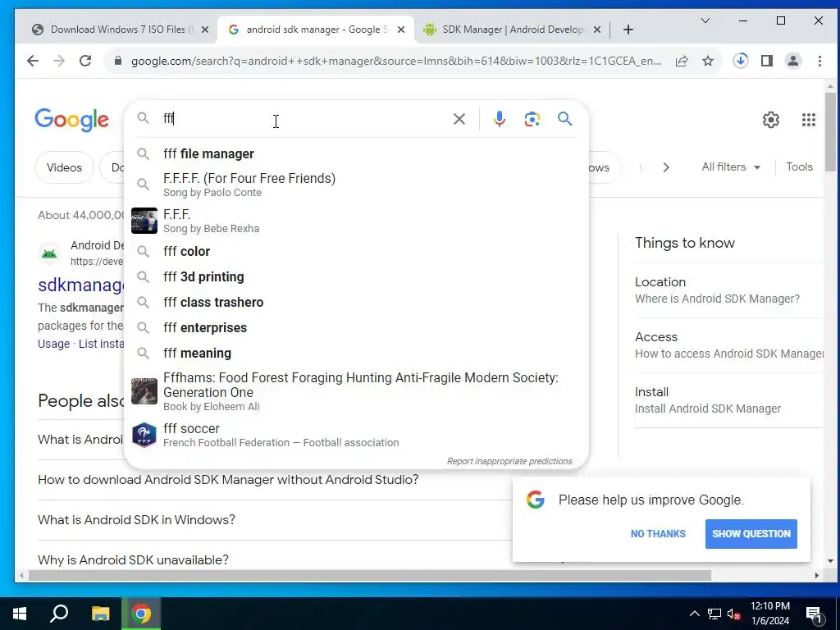Select the Videos filter chip
Viewport: 840px width, 630px height.
click(64, 167)
